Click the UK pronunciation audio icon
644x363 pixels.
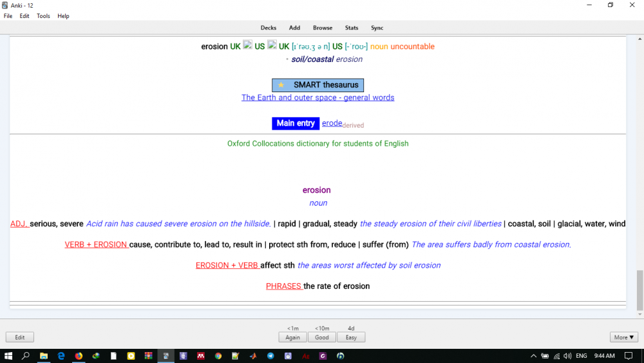coord(247,45)
